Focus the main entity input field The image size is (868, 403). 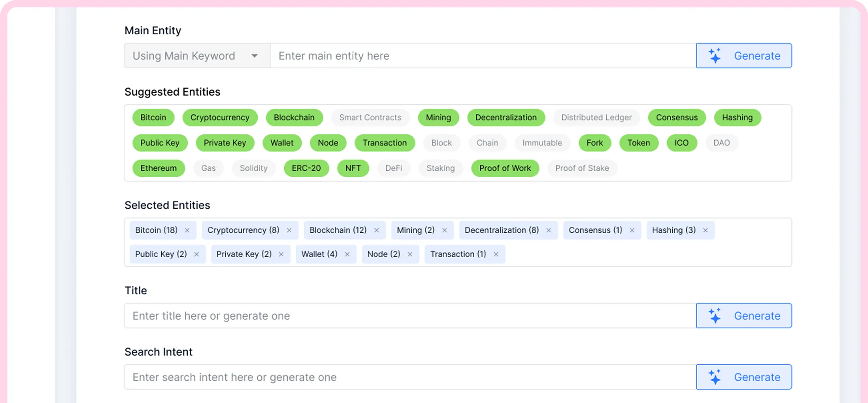482,56
